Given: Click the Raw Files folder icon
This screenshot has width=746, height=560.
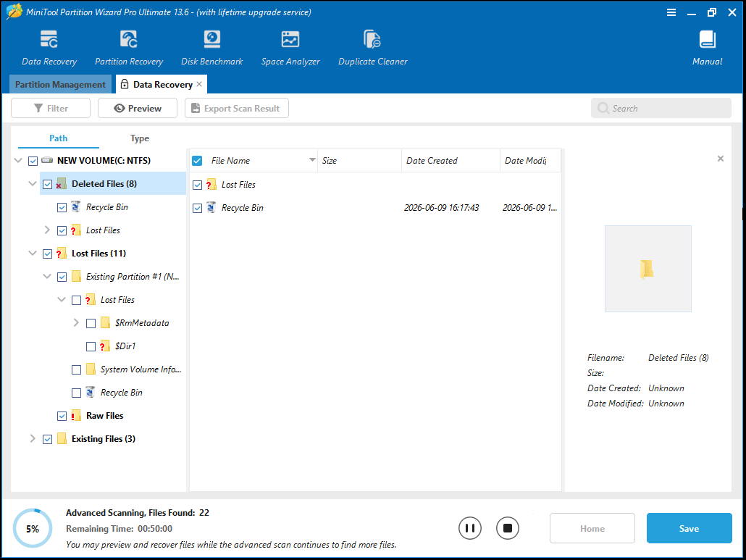Looking at the screenshot, I should tap(75, 415).
